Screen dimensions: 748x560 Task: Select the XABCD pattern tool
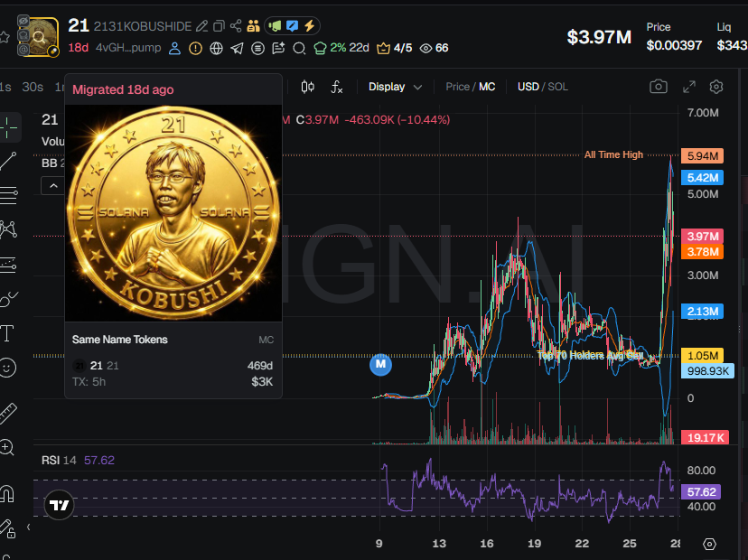click(x=8, y=229)
